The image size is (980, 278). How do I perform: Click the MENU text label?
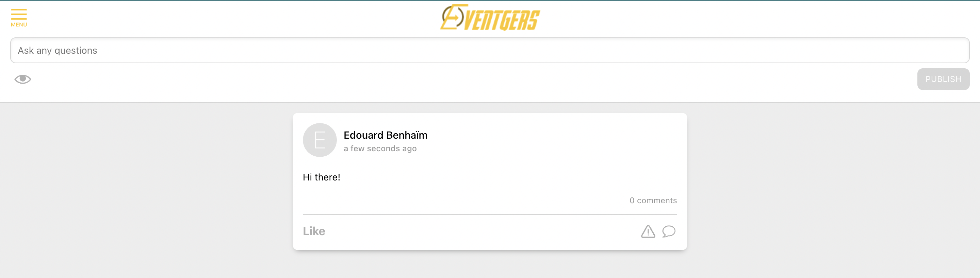19,25
